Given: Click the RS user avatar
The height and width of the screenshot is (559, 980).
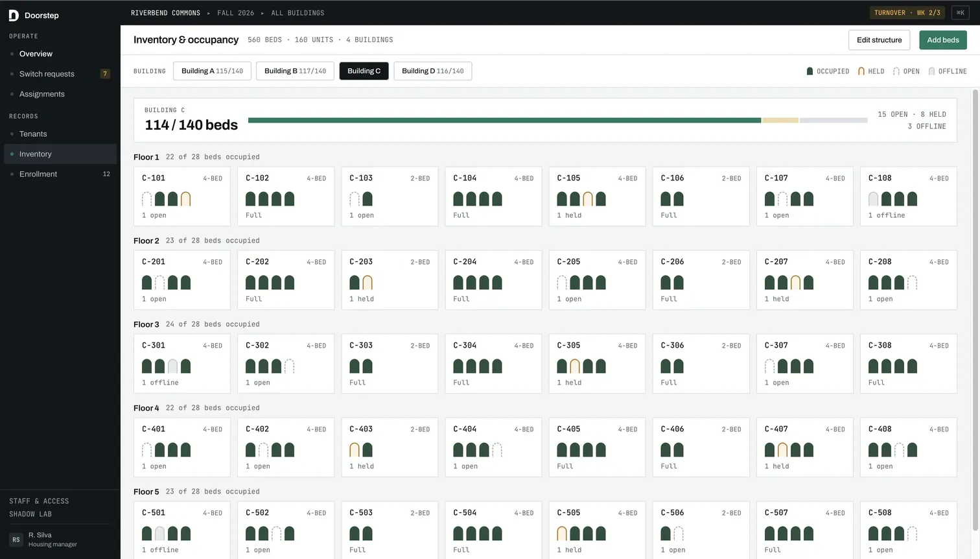Looking at the screenshot, I should pos(16,540).
